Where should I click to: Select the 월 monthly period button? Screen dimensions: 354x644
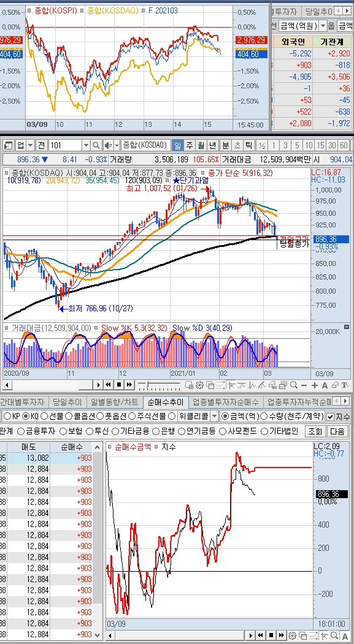pos(201,145)
